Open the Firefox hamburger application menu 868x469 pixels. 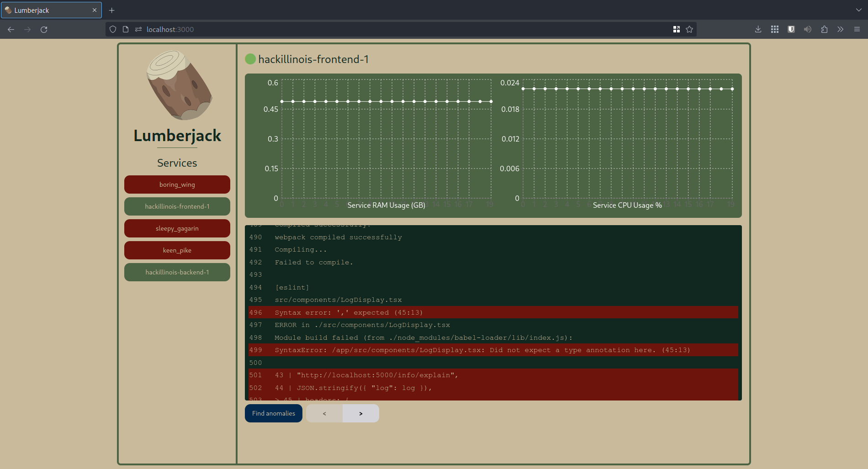tap(857, 30)
